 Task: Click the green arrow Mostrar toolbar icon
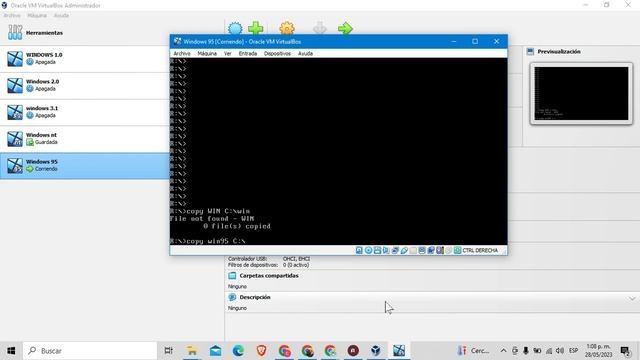[x=345, y=29]
